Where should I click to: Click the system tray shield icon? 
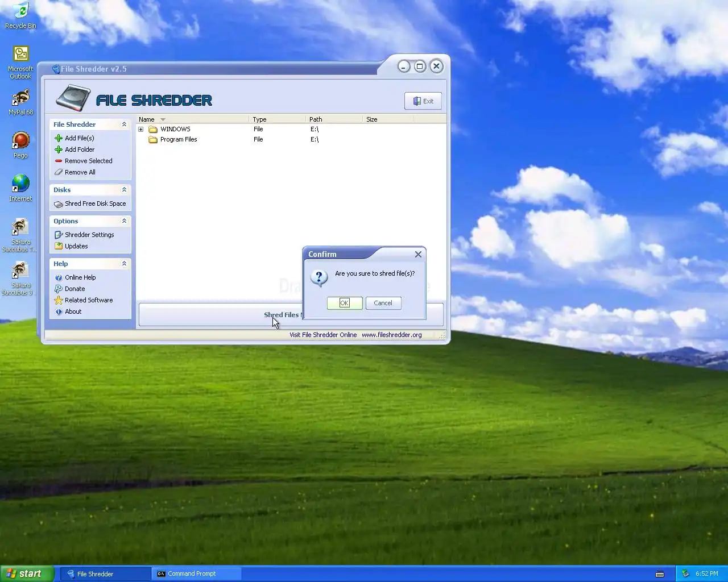(x=685, y=574)
